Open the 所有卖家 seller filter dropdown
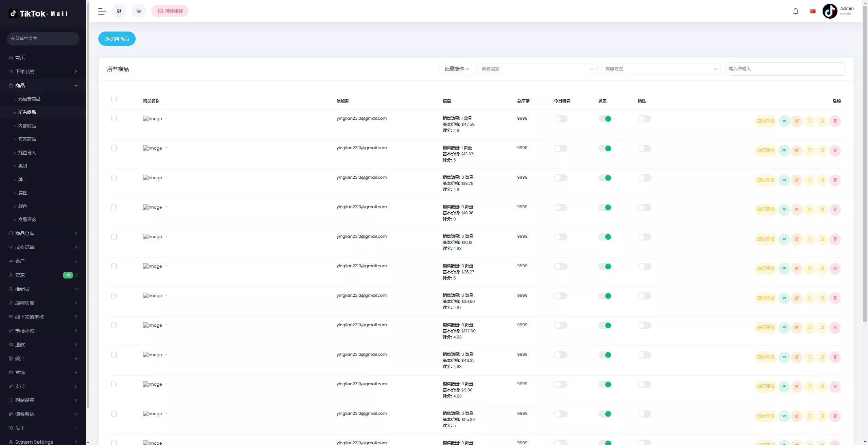The width and height of the screenshot is (868, 445). [537, 69]
